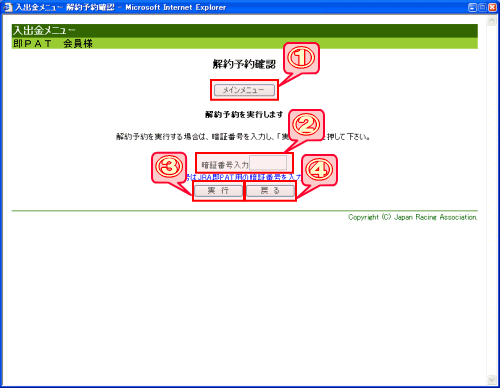The width and height of the screenshot is (500, 388).
Task: Click the 即PAT 会員様 light green bar
Action: pos(245,43)
